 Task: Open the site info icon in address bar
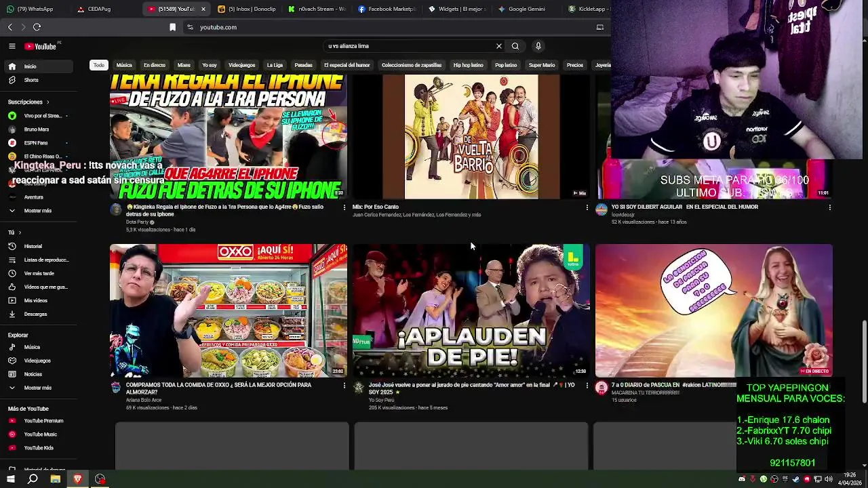pos(191,27)
